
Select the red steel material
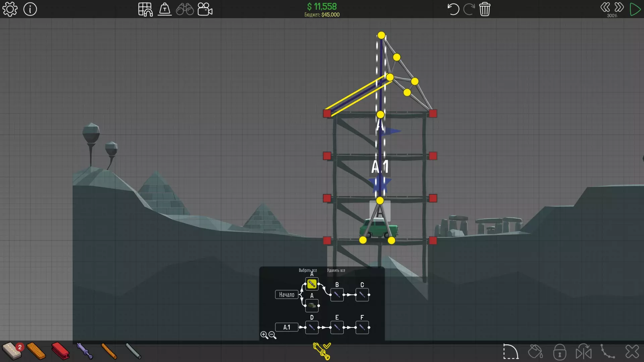[60, 351]
